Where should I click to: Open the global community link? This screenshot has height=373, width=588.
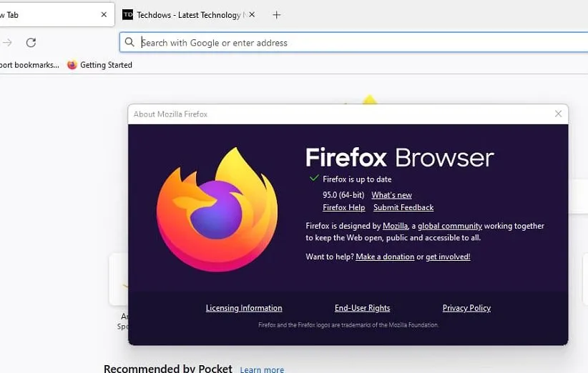449,226
